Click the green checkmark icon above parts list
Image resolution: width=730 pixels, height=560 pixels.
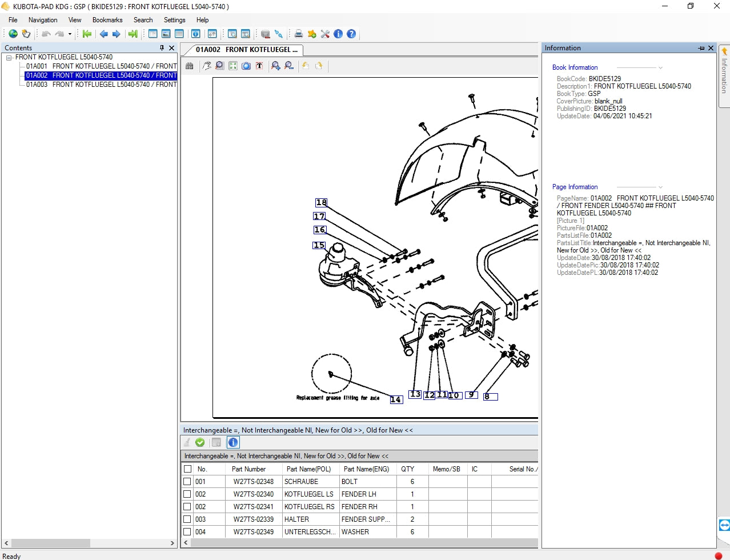point(200,442)
